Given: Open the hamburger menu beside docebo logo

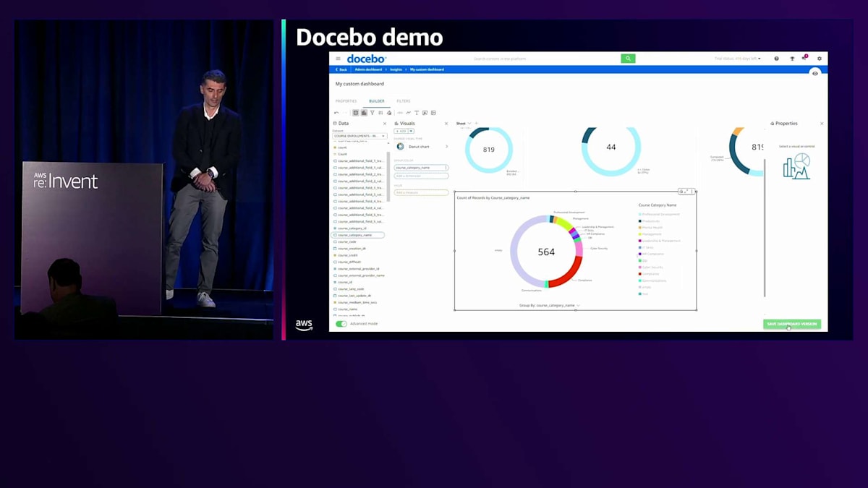Looking at the screenshot, I should (338, 59).
